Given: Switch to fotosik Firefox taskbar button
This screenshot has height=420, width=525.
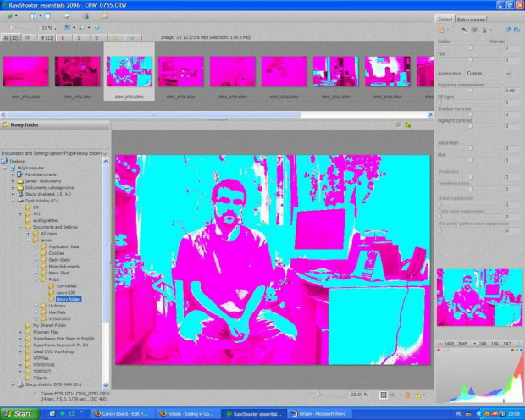Looking at the screenshot, I should pyautogui.click(x=187, y=414).
